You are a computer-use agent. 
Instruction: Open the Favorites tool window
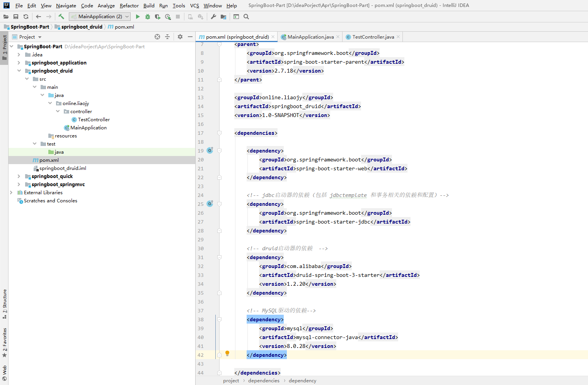pos(4,343)
